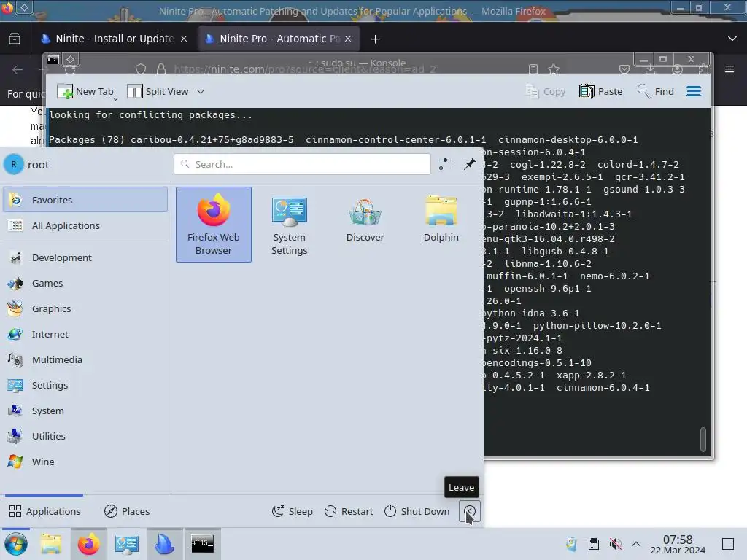Open Dolphin file manager from Favorites
Viewport: 747px width, 560px height.
[x=441, y=225]
